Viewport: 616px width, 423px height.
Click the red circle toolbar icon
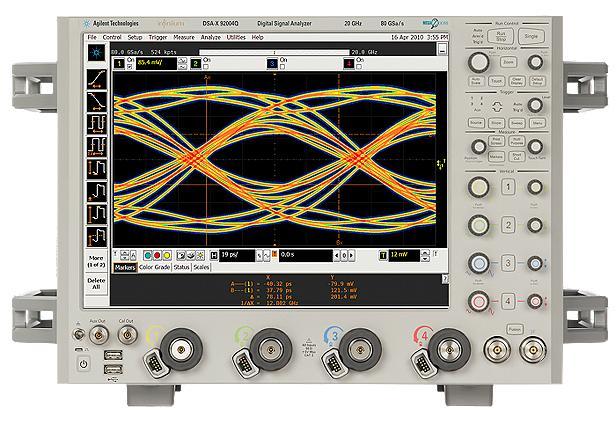tap(157, 256)
